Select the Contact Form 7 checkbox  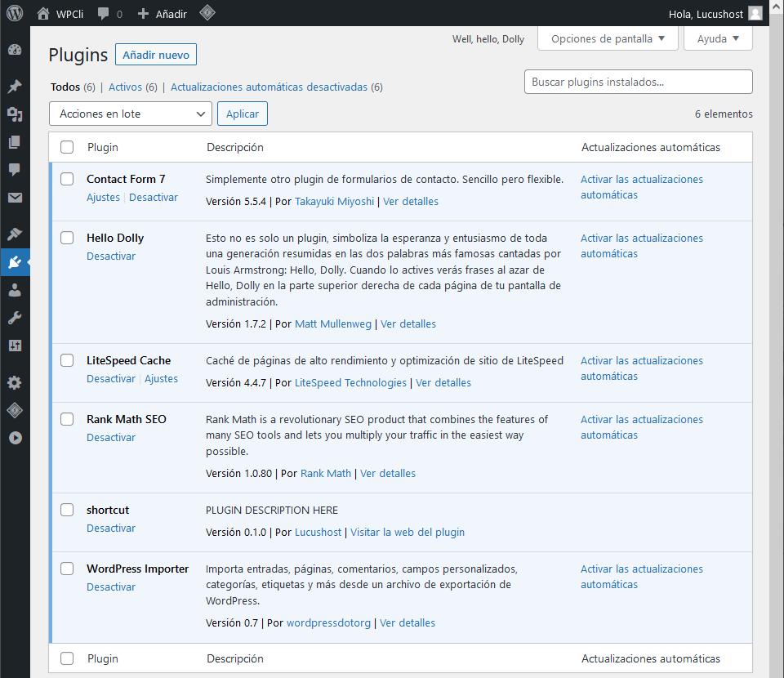point(67,179)
